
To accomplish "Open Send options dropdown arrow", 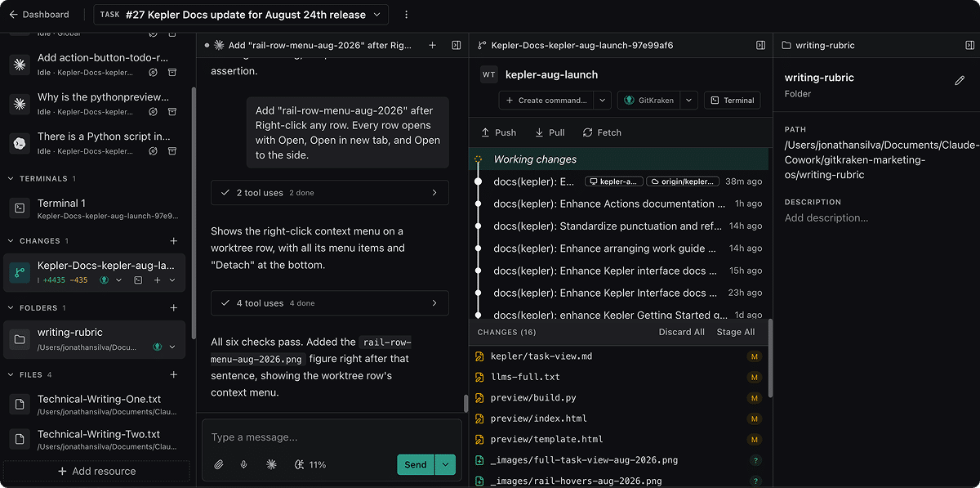I will (x=446, y=464).
